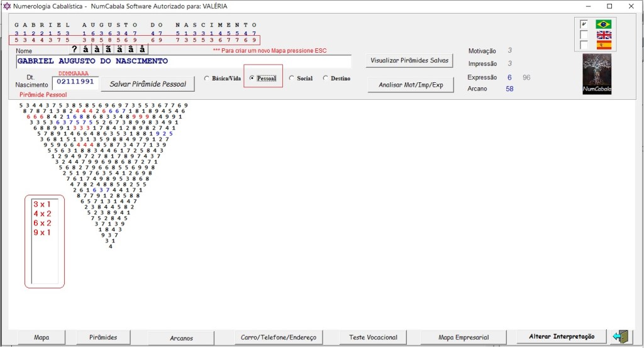Click the Analisar Mot/Imp/Exp button
The height and width of the screenshot is (348, 644).
pyautogui.click(x=409, y=85)
